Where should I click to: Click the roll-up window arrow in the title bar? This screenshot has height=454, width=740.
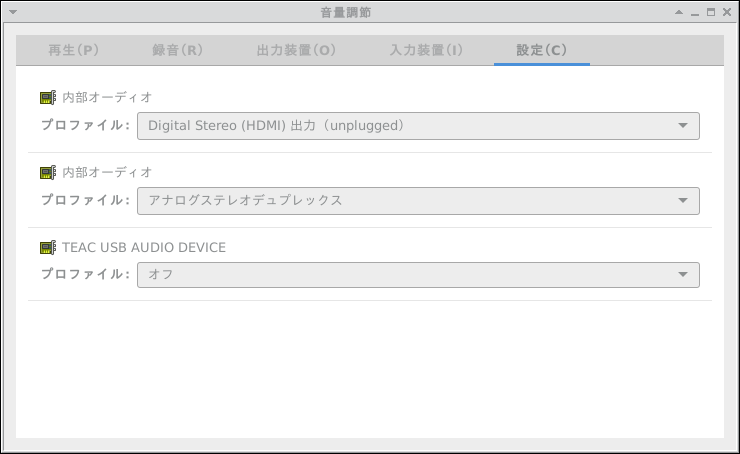679,12
